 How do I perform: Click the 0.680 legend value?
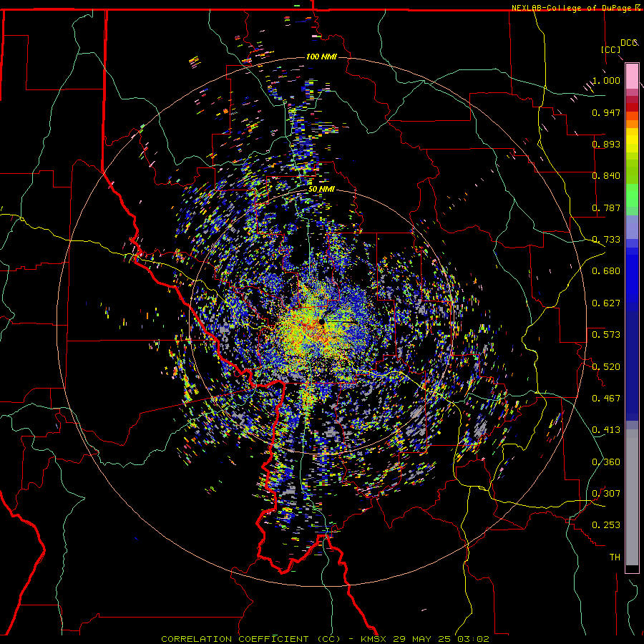pos(606,271)
